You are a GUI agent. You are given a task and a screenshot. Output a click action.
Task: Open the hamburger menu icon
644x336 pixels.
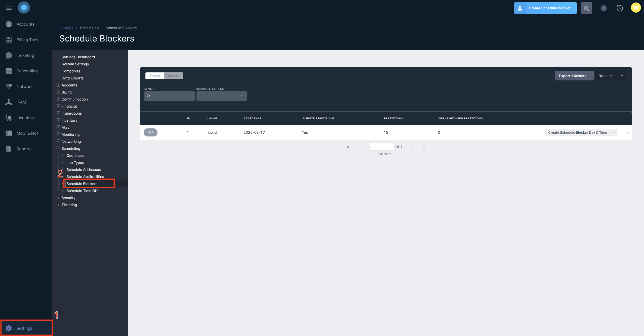pos(9,8)
